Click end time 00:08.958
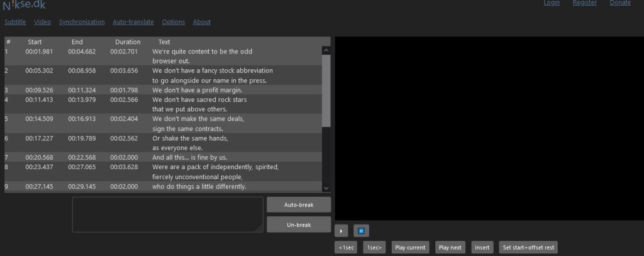This screenshot has width=644, height=256. click(x=82, y=70)
